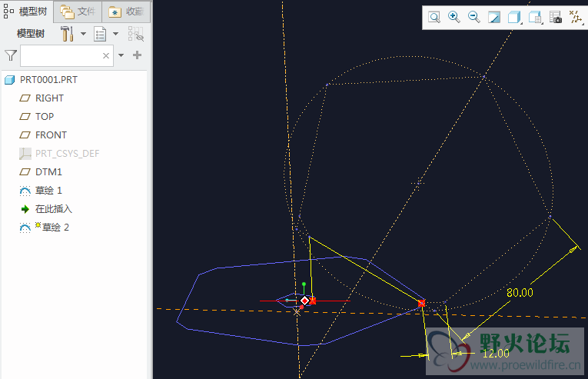
Task: Select PRT0001.PRT in the model tree
Action: tap(48, 79)
